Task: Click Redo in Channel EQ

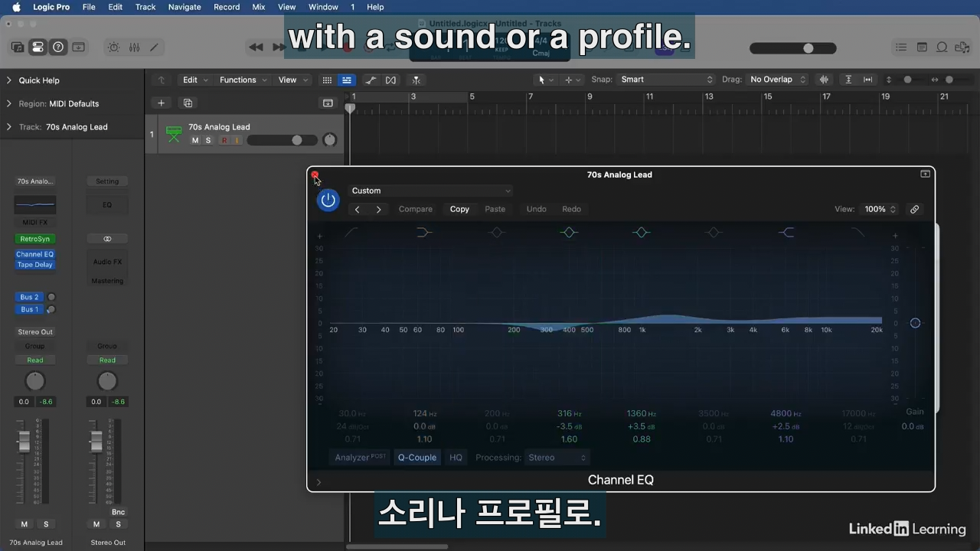Action: pyautogui.click(x=572, y=209)
